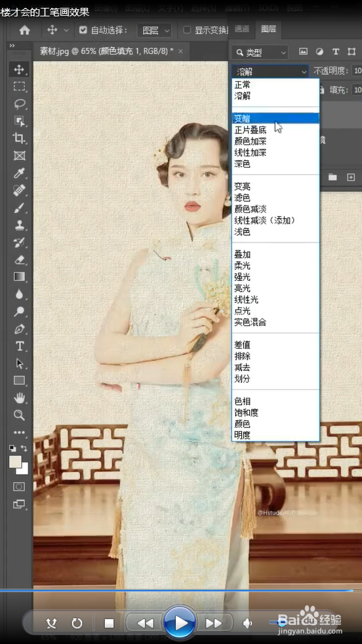
Task: Click the background color swatch
Action: click(23, 469)
